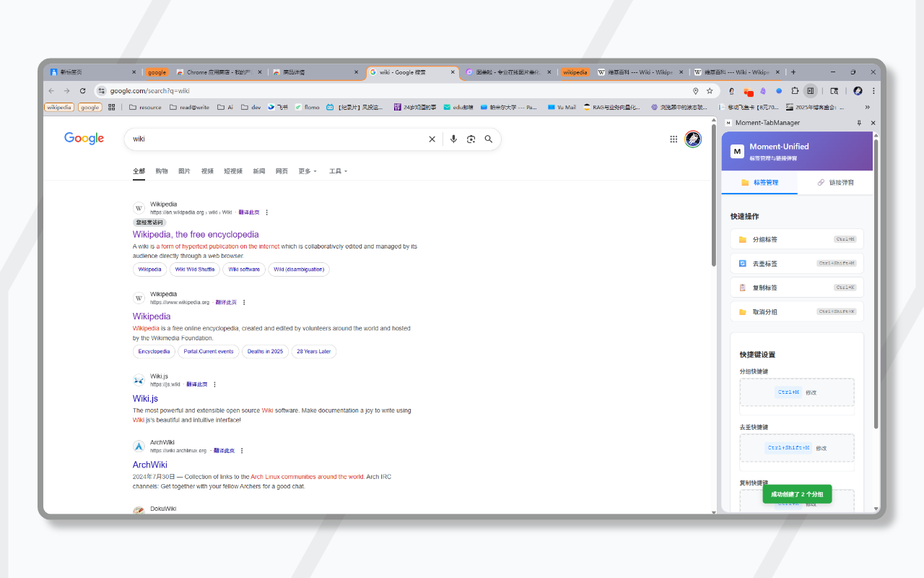Screen dimensions: 924x578
Task: Open a new tab with plus button
Action: tap(793, 72)
